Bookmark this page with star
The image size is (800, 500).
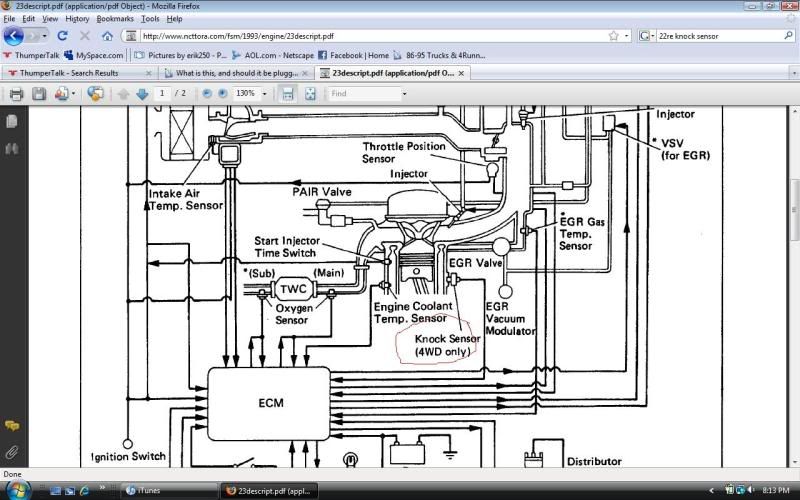[x=613, y=36]
